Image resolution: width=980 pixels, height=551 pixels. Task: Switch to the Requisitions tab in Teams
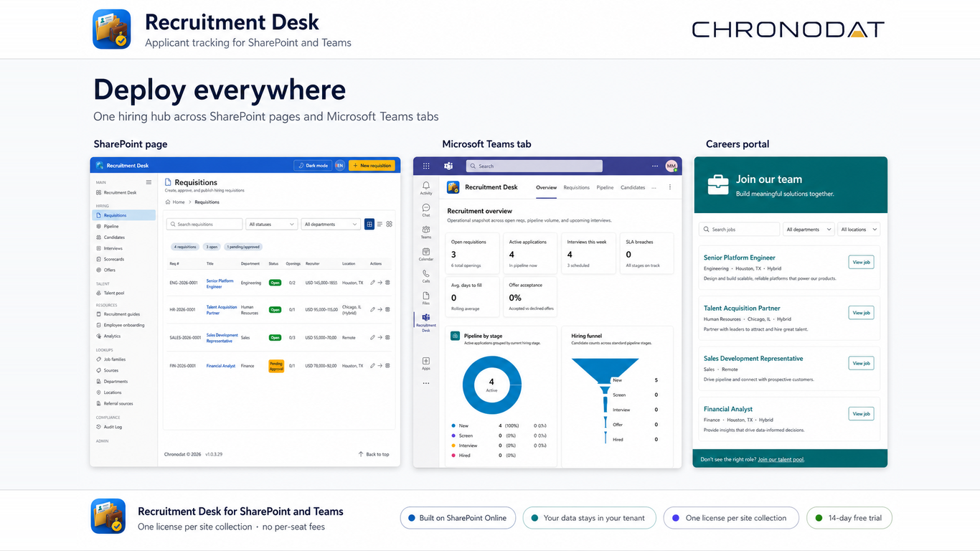pos(576,187)
